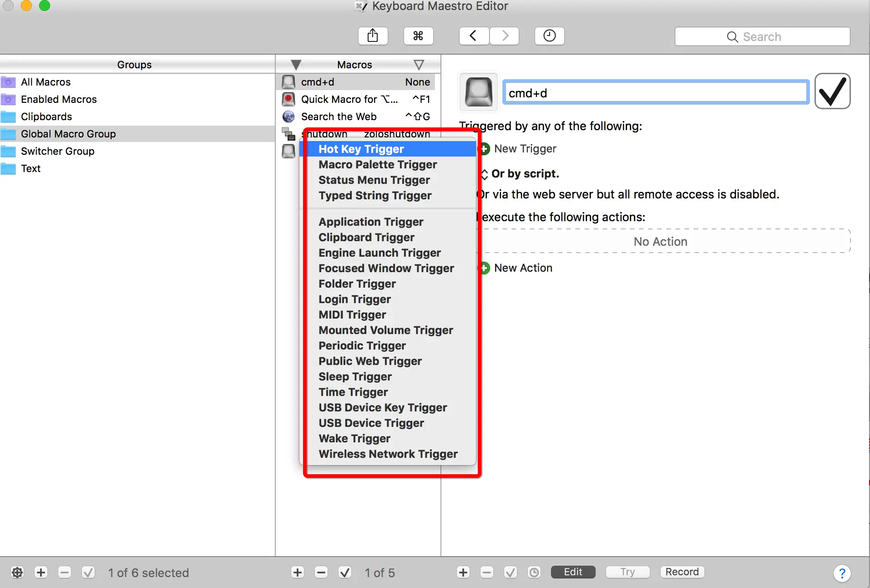Select the Switcher Group row
The height and width of the screenshot is (588, 870).
point(137,151)
